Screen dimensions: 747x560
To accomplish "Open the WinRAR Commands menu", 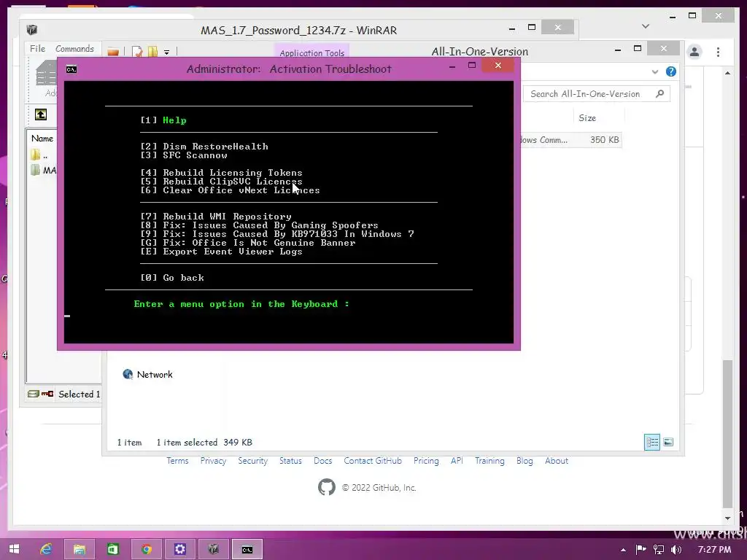I will [74, 49].
